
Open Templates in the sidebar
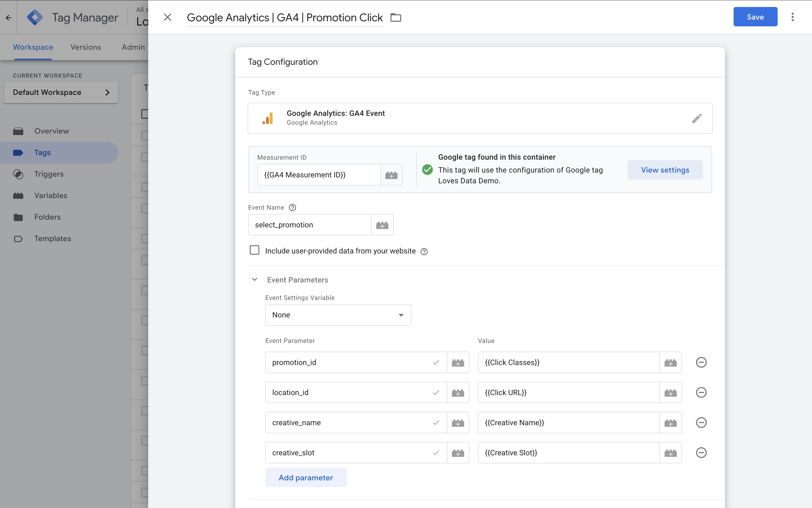click(x=59, y=239)
